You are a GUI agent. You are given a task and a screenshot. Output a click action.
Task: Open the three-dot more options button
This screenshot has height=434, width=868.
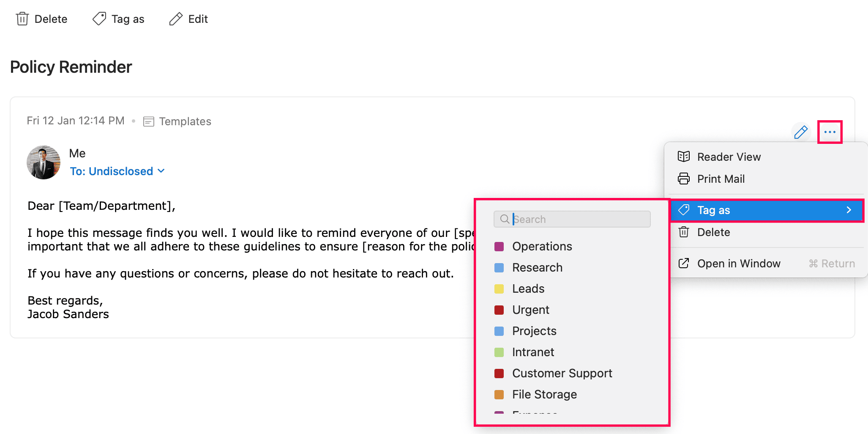830,132
